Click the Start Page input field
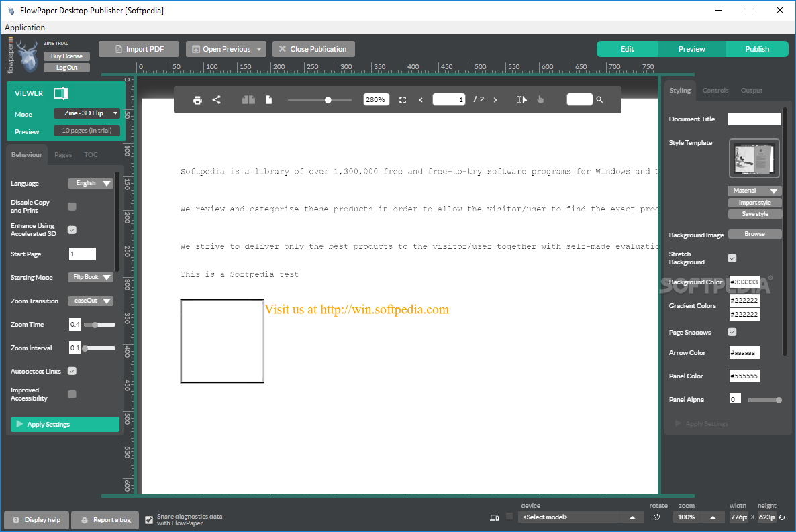The height and width of the screenshot is (532, 796). pyautogui.click(x=83, y=254)
